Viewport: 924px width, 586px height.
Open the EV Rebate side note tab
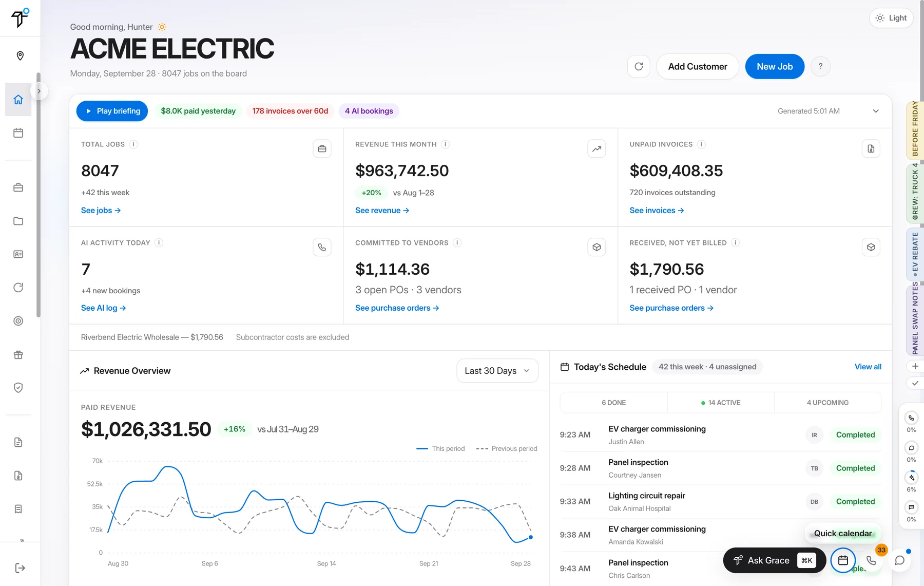coord(915,254)
